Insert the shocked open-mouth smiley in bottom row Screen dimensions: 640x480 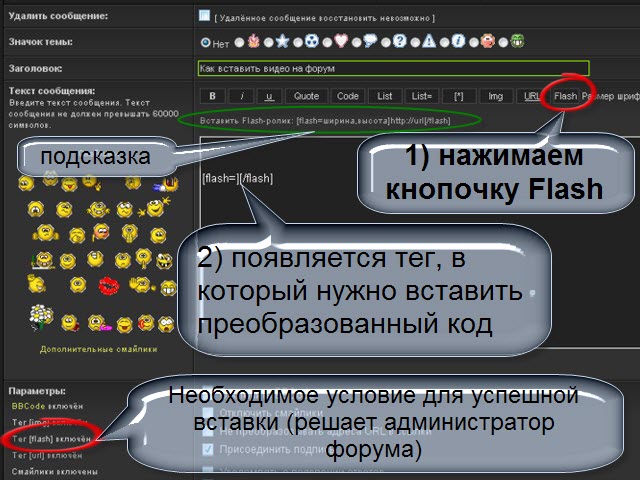click(166, 324)
